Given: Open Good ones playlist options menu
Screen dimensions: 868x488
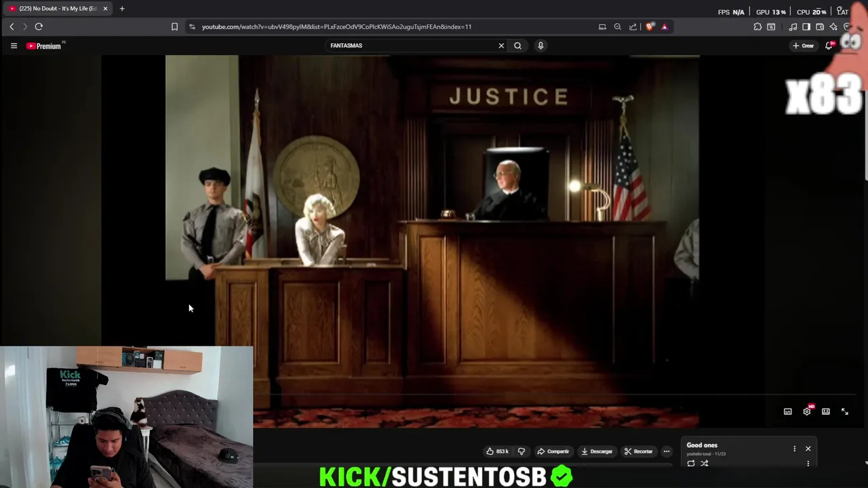Looking at the screenshot, I should (x=795, y=449).
